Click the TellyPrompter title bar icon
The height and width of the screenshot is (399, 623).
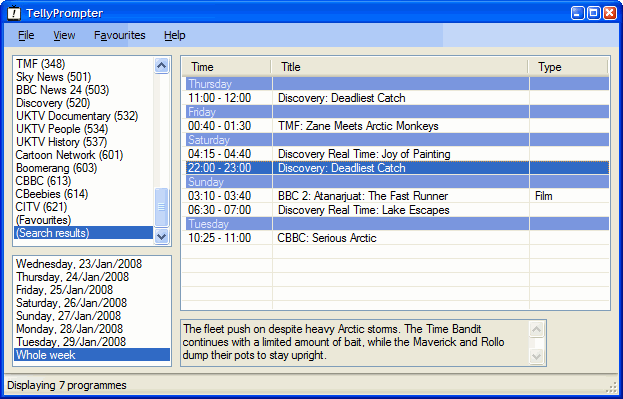(14, 13)
